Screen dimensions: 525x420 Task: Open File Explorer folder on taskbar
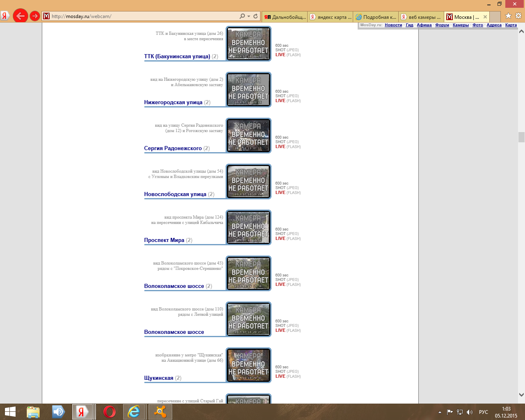pos(33,411)
